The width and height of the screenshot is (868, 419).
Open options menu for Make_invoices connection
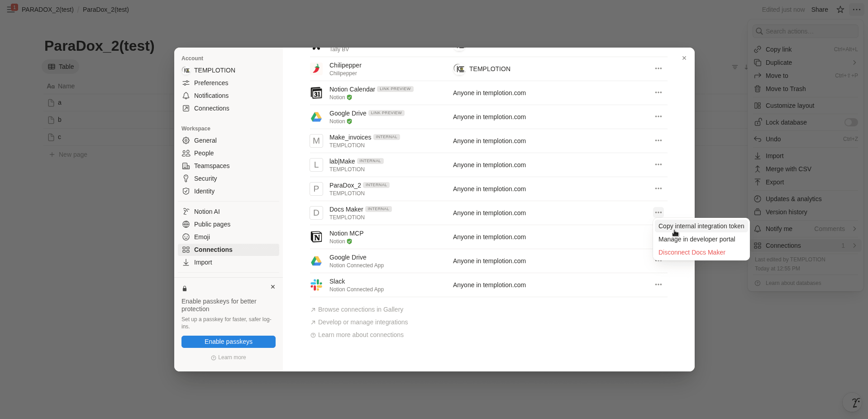658,140
